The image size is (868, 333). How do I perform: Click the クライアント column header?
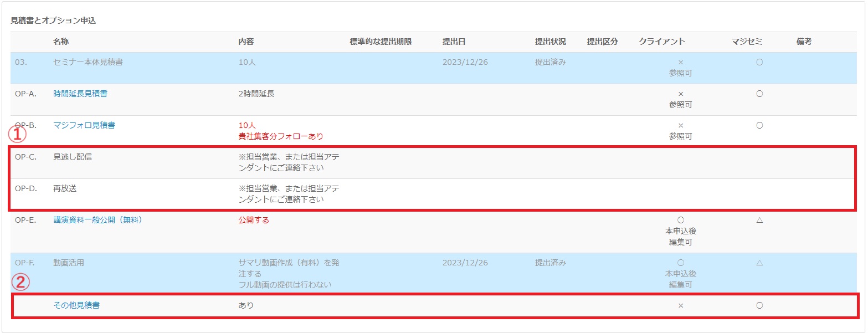pyautogui.click(x=662, y=42)
